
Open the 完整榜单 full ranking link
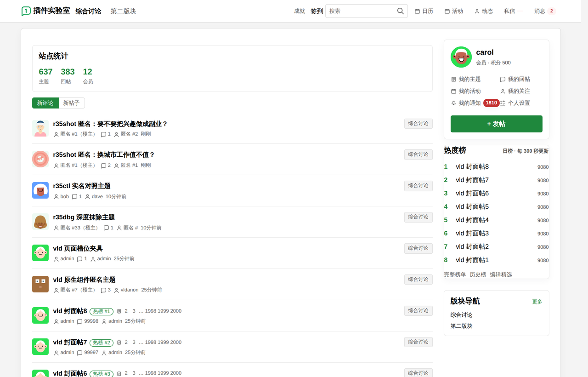[455, 274]
